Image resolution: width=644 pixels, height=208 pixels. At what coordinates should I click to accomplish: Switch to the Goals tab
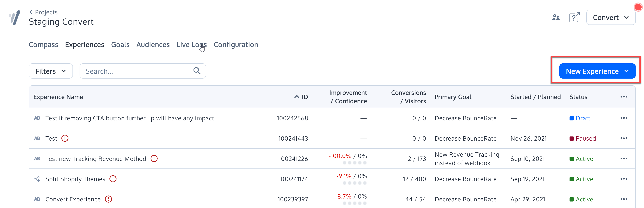120,45
